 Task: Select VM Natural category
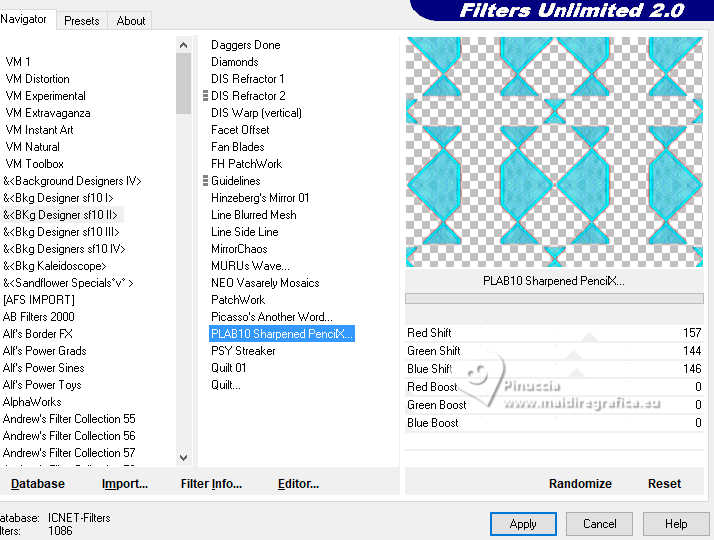(x=32, y=147)
